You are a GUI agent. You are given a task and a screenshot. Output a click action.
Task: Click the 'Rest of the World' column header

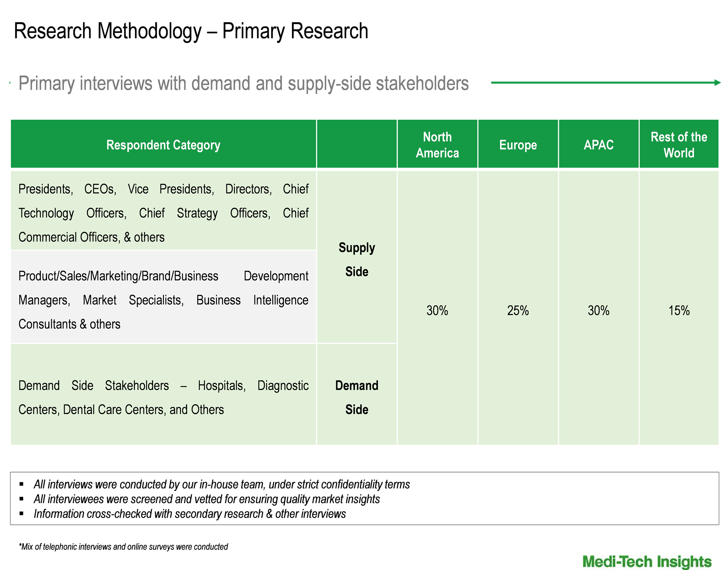point(679,145)
